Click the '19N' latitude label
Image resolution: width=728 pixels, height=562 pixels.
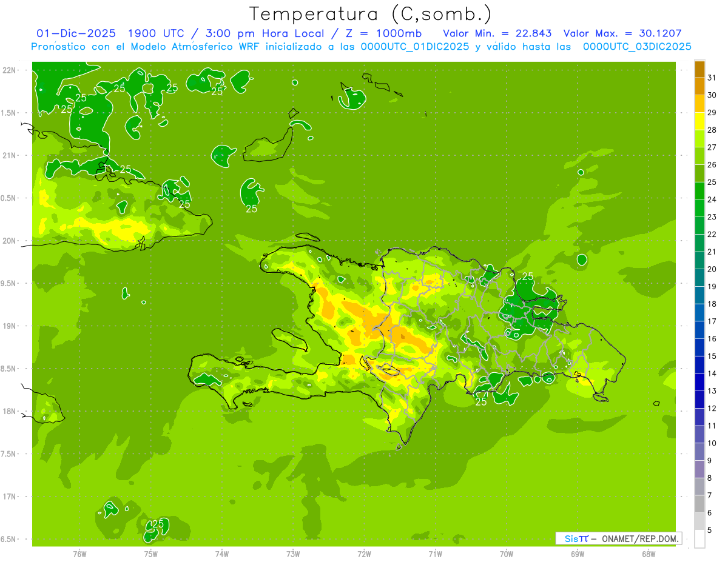pyautogui.click(x=10, y=326)
